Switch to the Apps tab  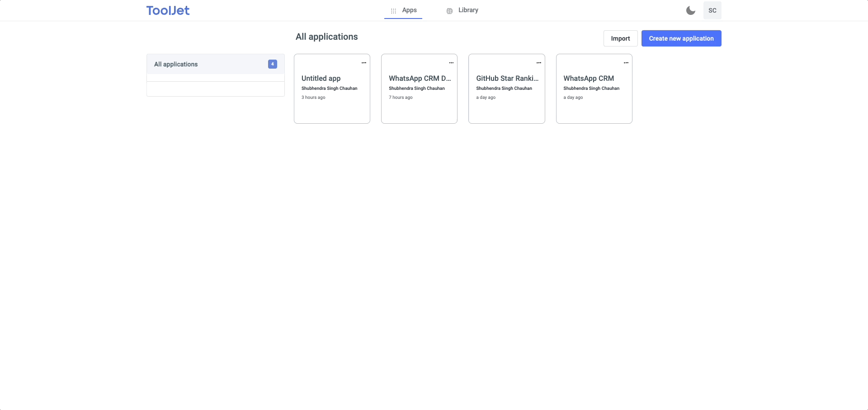point(409,10)
